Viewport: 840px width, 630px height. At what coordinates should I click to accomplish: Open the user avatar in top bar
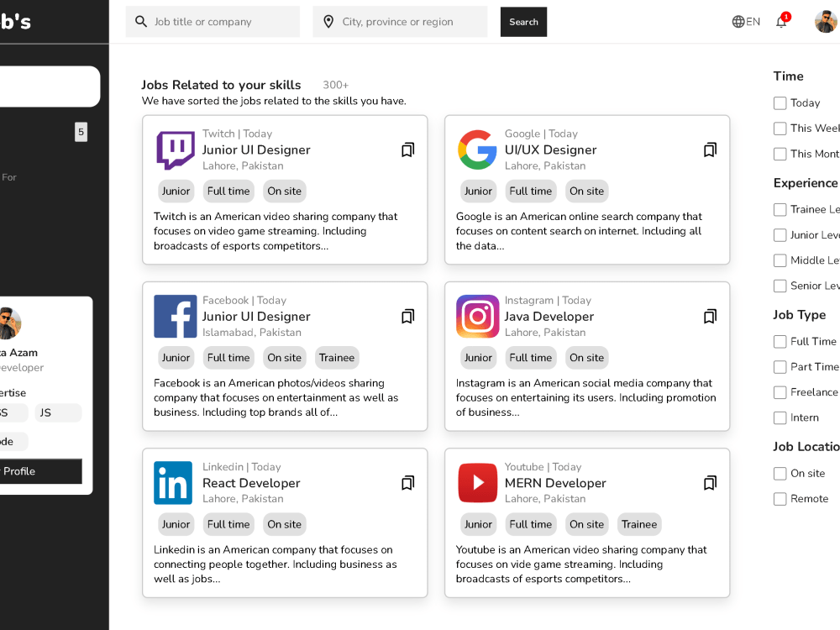click(x=826, y=22)
